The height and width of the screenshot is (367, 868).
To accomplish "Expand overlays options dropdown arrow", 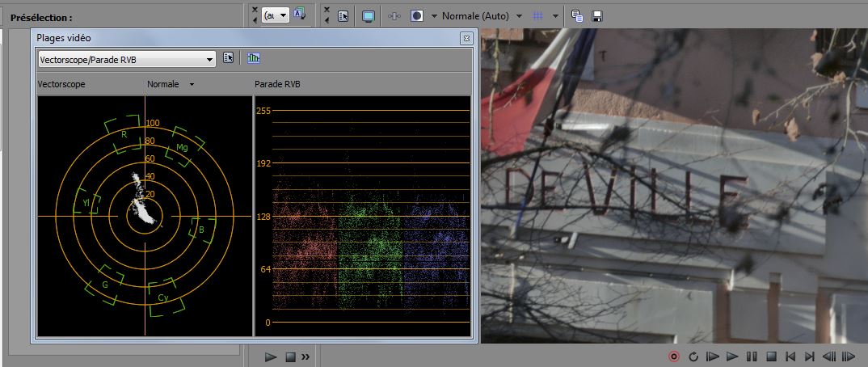I will click(555, 16).
